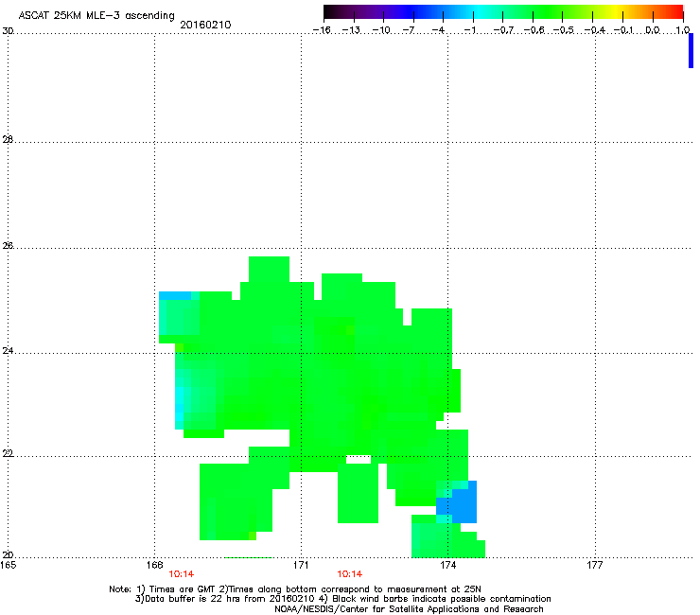This screenshot has width=700, height=615.
Task: Click latitude axis label 30
Action: pyautogui.click(x=8, y=31)
